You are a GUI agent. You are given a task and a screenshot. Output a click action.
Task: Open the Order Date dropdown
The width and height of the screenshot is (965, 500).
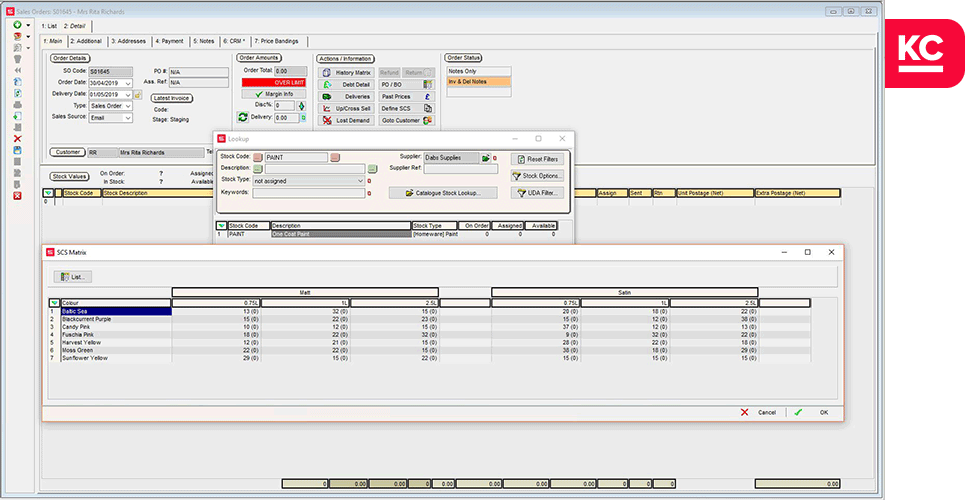[128, 83]
